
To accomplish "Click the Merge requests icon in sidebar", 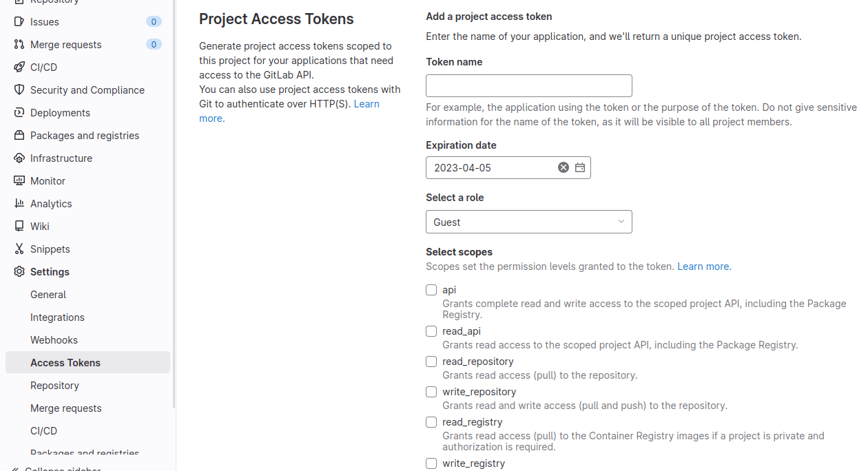I will 19,45.
